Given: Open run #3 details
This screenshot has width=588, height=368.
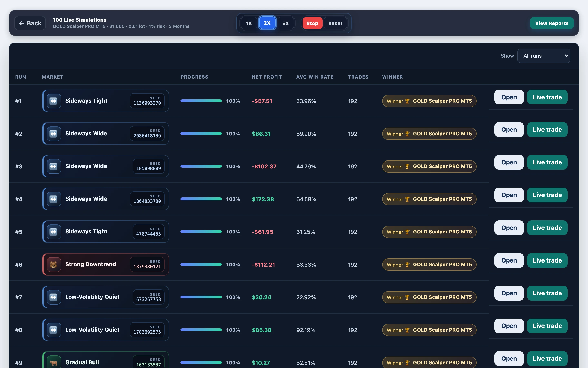Looking at the screenshot, I should pos(509,162).
